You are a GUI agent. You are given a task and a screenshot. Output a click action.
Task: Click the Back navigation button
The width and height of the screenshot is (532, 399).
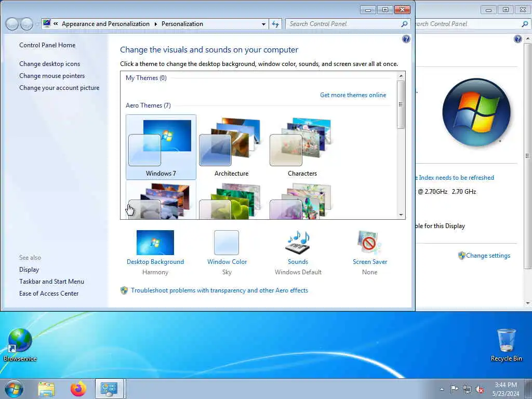(12, 24)
